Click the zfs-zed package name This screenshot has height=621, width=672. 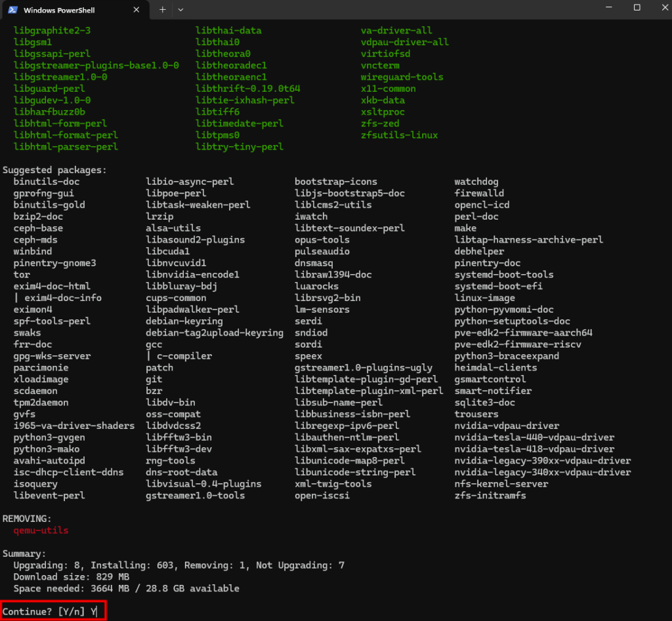point(380,124)
